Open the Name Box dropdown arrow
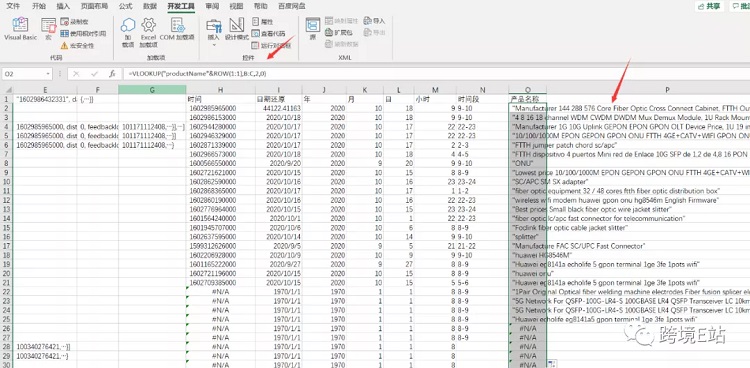The width and height of the screenshot is (750, 368). point(48,74)
